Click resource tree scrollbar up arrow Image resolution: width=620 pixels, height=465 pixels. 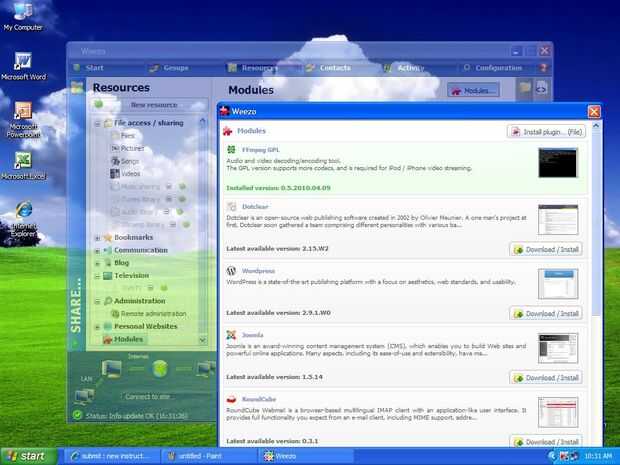coord(203,122)
